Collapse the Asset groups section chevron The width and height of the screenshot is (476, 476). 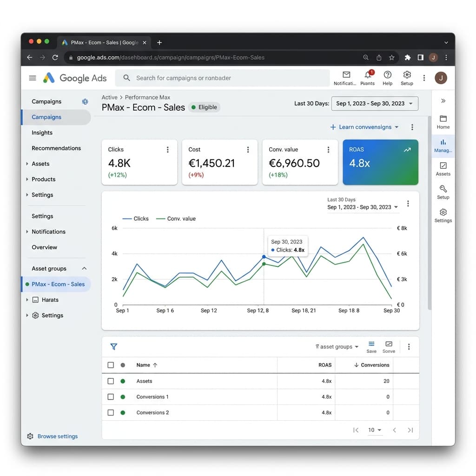[x=85, y=268]
